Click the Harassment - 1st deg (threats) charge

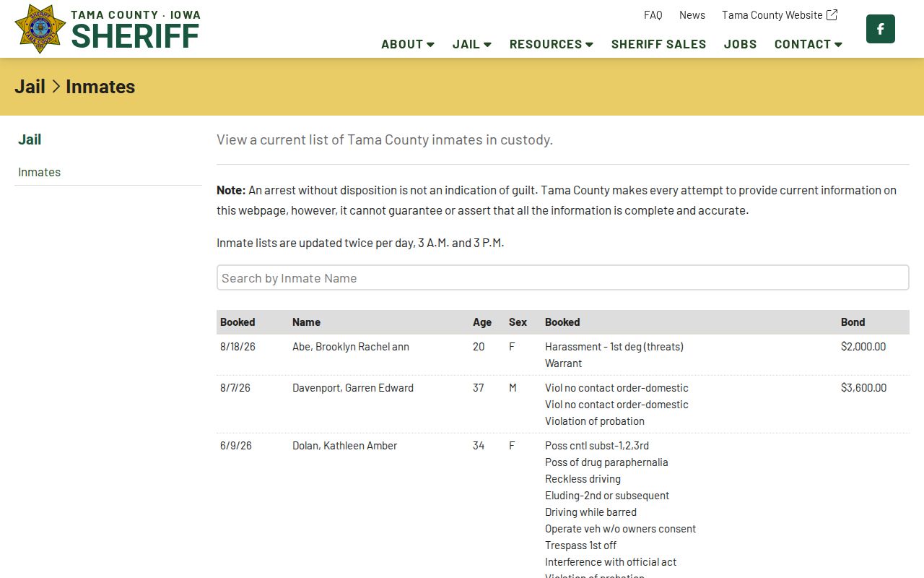614,347
